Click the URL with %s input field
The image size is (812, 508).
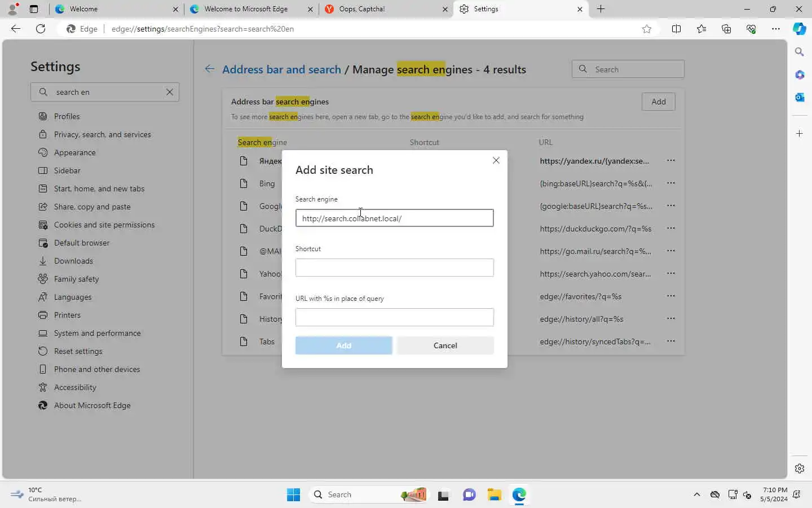(394, 317)
